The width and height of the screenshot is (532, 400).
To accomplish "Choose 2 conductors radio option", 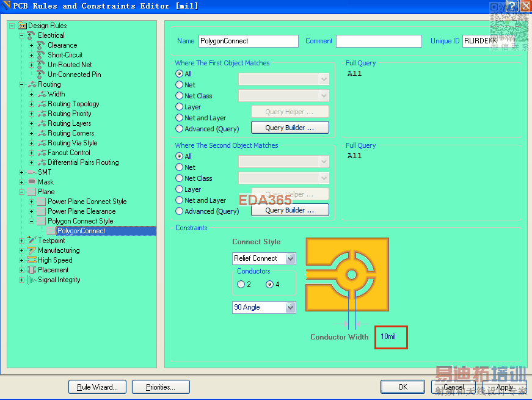I will (x=241, y=285).
